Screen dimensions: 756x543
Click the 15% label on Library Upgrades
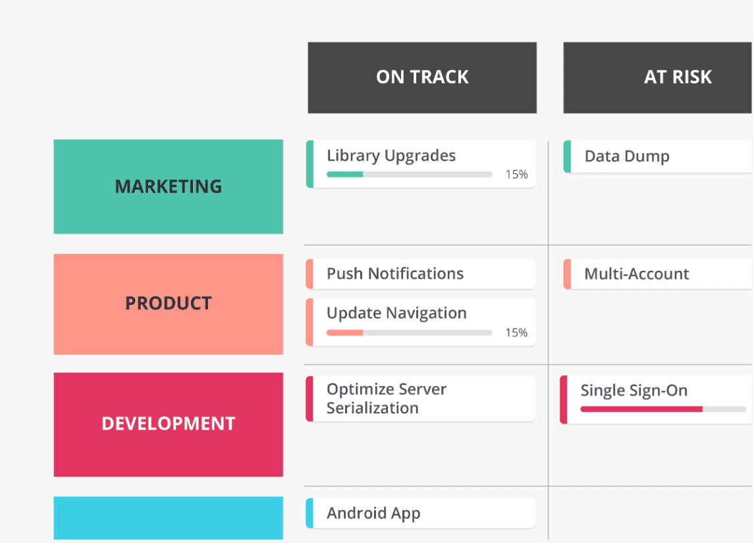point(516,175)
